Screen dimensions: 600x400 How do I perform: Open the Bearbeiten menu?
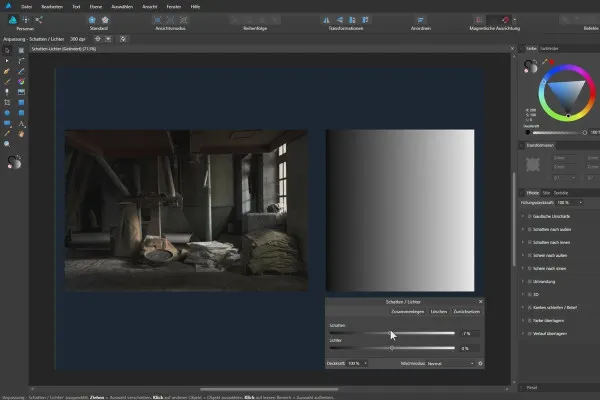point(52,7)
